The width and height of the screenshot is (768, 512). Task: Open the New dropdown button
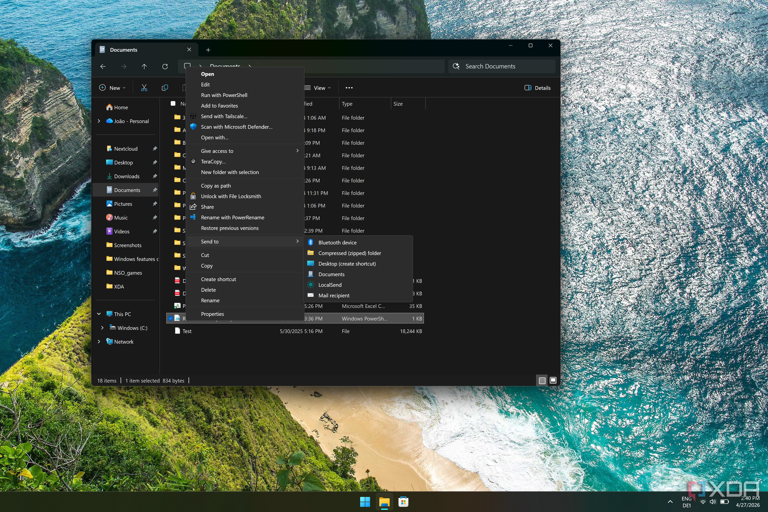tap(113, 88)
